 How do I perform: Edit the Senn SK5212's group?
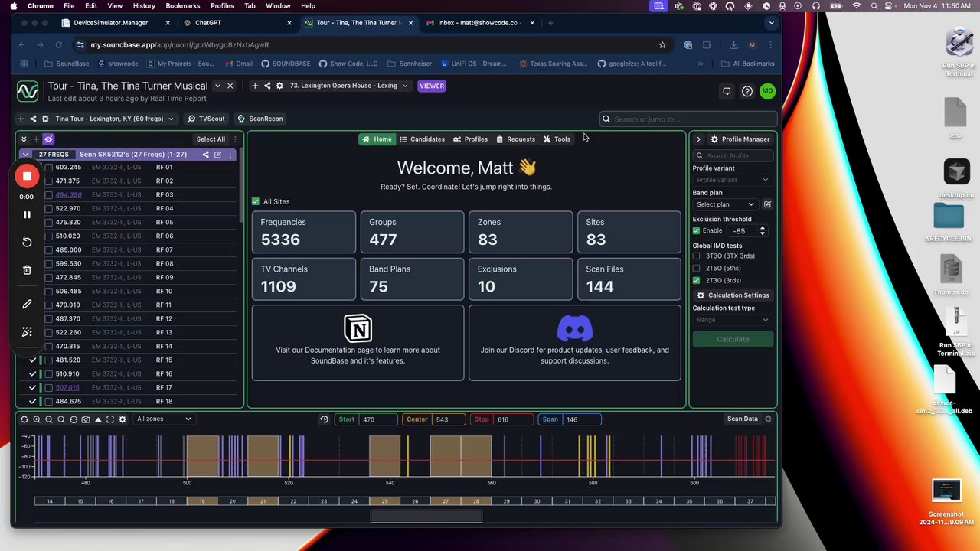217,155
